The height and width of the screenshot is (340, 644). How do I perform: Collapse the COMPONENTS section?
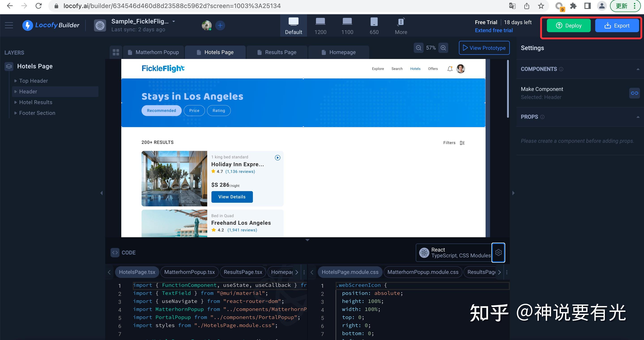[x=638, y=69]
